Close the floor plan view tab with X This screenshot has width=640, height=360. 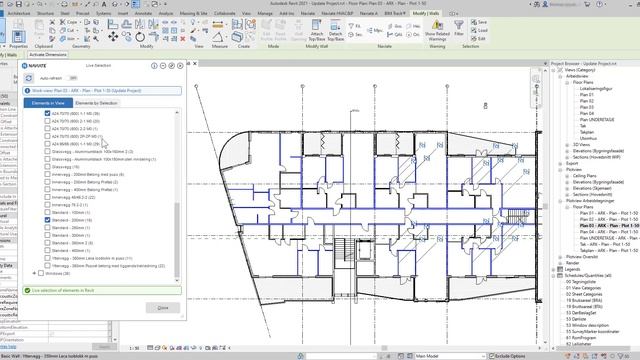[x=195, y=64]
